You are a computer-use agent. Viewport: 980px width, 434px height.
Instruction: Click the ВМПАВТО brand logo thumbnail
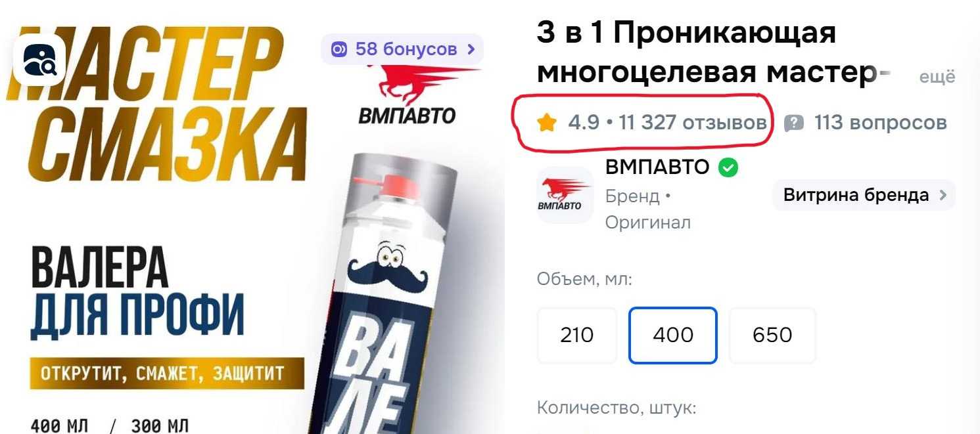pos(565,195)
